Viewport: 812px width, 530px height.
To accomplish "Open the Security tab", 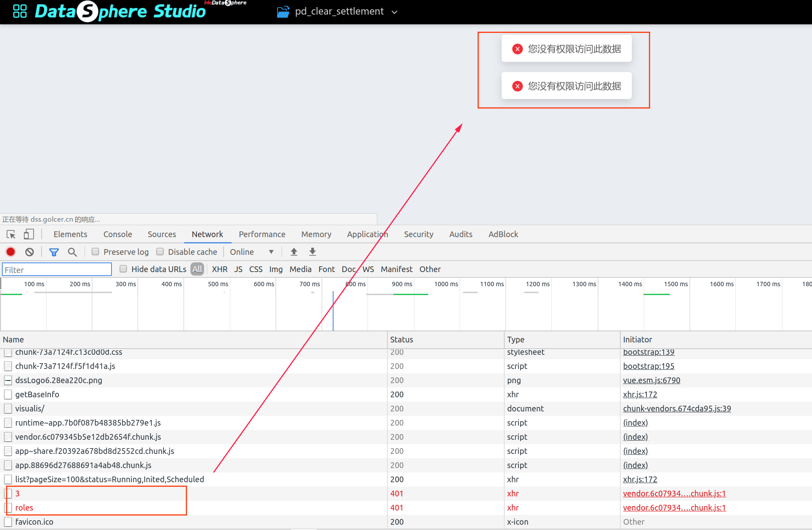I will (x=418, y=234).
